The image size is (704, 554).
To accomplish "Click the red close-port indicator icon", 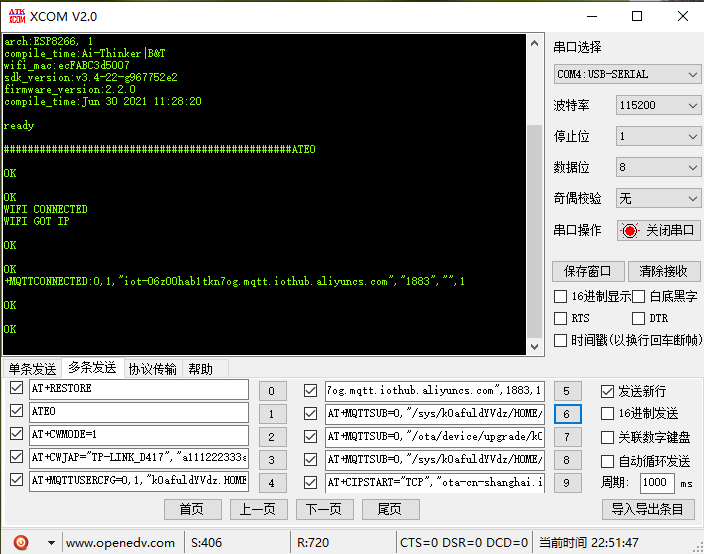I will pos(629,231).
